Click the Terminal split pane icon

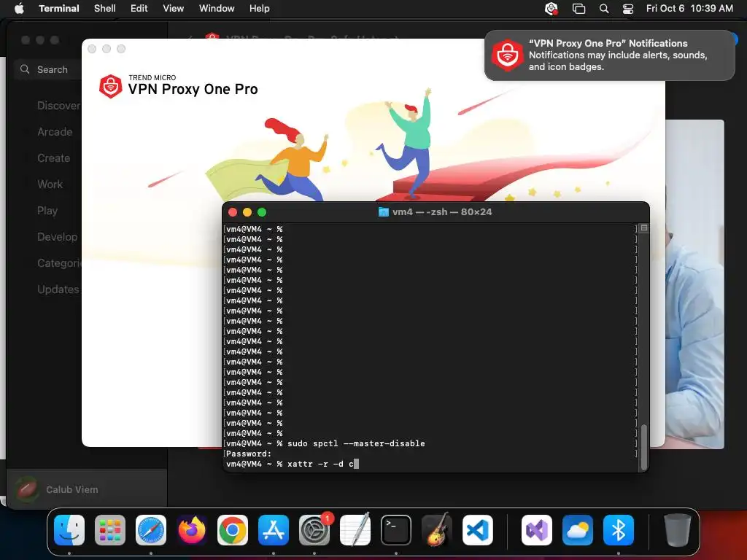tap(644, 228)
